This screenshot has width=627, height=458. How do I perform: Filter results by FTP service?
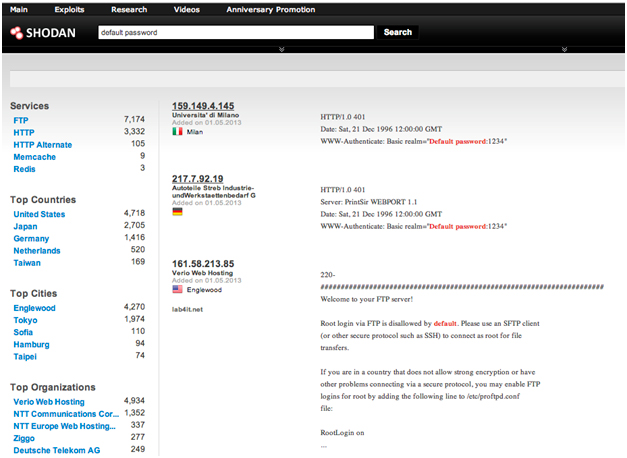click(21, 120)
